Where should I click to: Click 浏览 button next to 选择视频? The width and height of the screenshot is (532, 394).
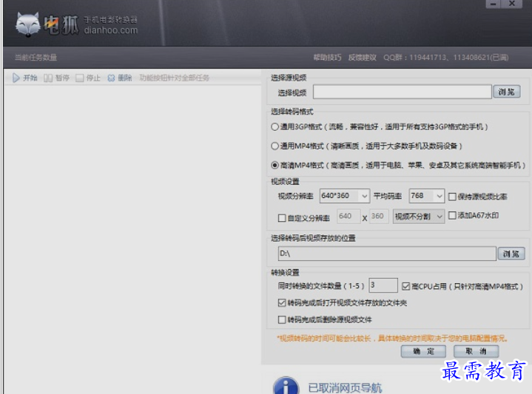507,92
